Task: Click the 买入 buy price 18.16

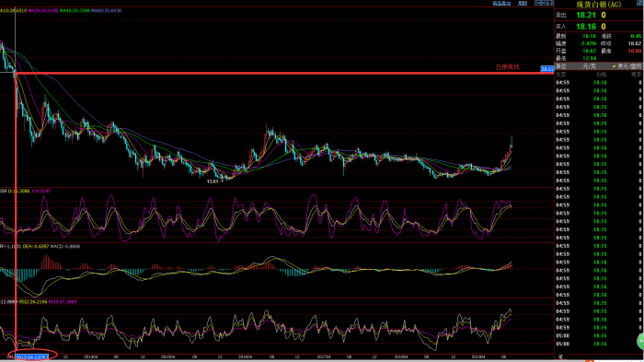Action: pyautogui.click(x=586, y=27)
